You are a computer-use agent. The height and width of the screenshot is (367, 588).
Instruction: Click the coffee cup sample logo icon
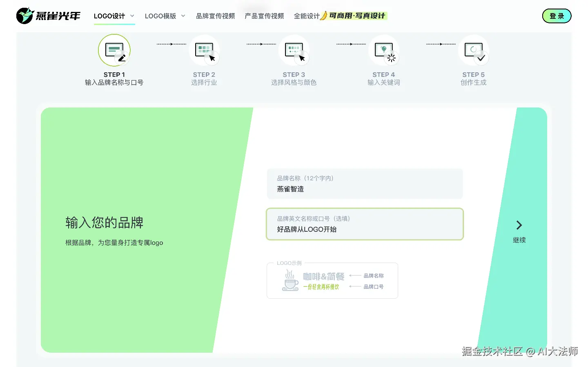[290, 280]
